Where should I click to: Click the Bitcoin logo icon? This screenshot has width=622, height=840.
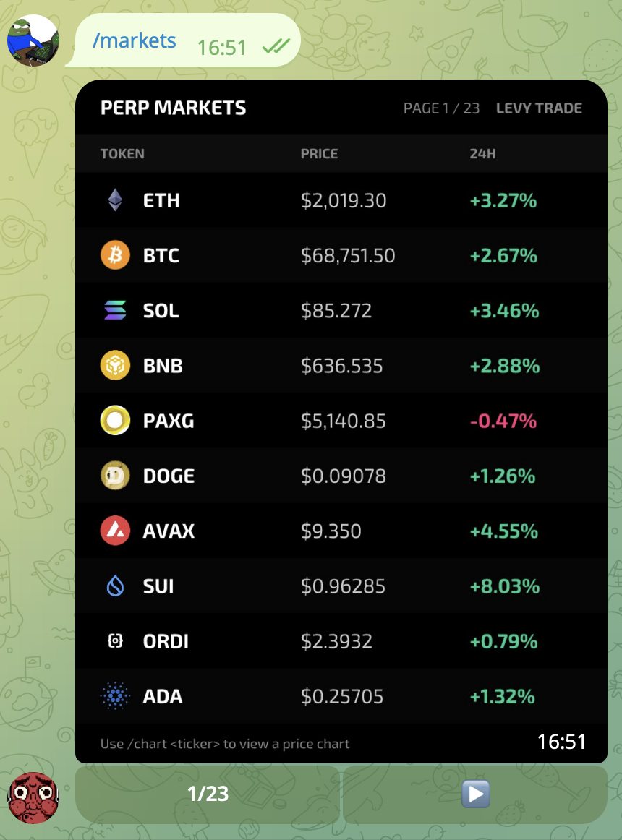pos(115,255)
